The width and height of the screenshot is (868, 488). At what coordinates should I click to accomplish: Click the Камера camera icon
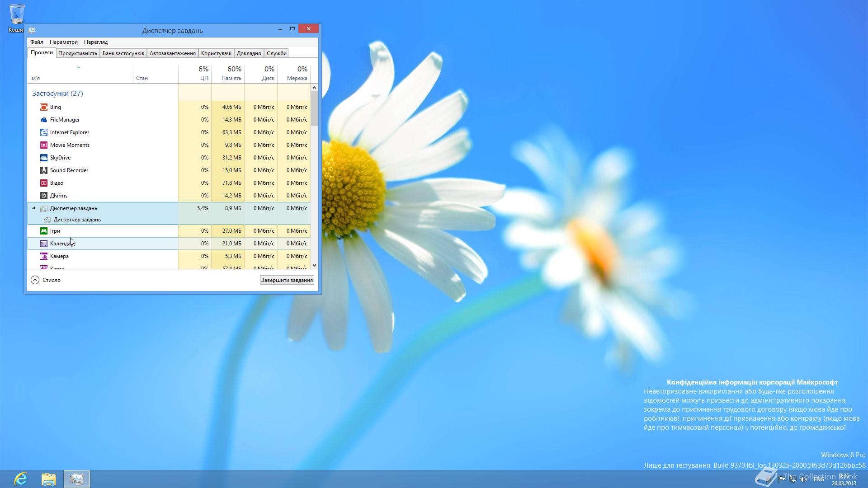[x=44, y=256]
